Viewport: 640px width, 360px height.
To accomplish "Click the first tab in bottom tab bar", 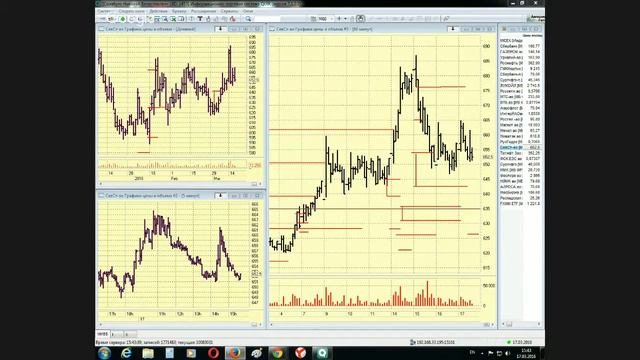I will pyautogui.click(x=102, y=334).
